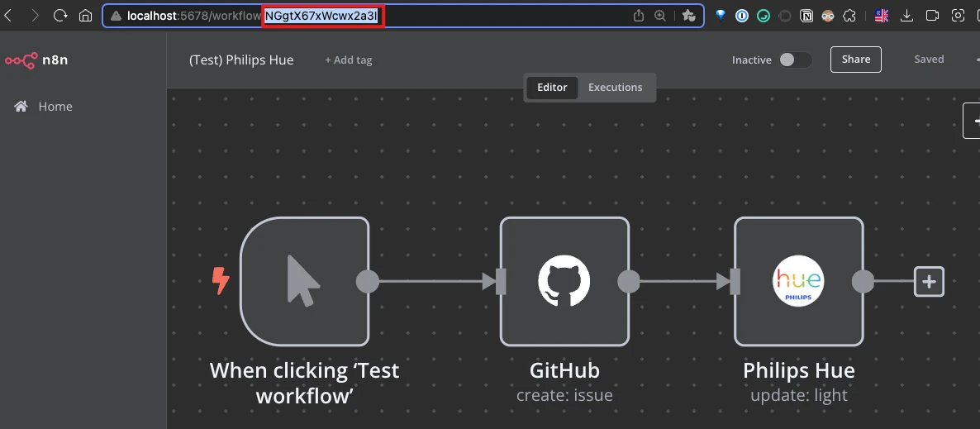
Task: Go to the browser home page icon
Action: [x=86, y=16]
